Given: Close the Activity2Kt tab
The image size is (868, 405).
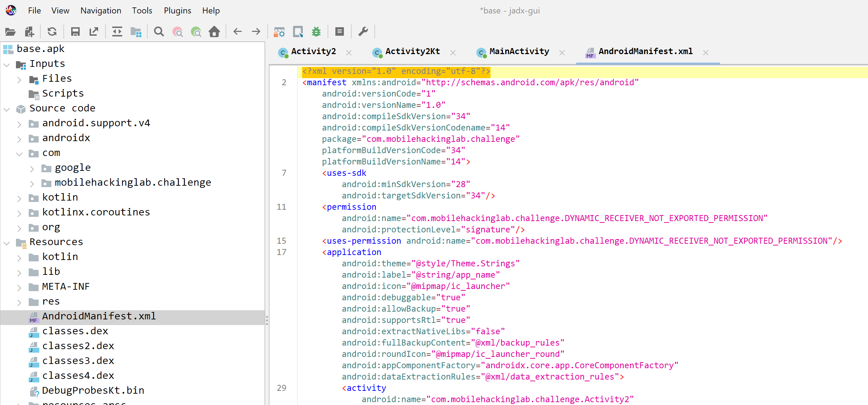Looking at the screenshot, I should (x=453, y=53).
